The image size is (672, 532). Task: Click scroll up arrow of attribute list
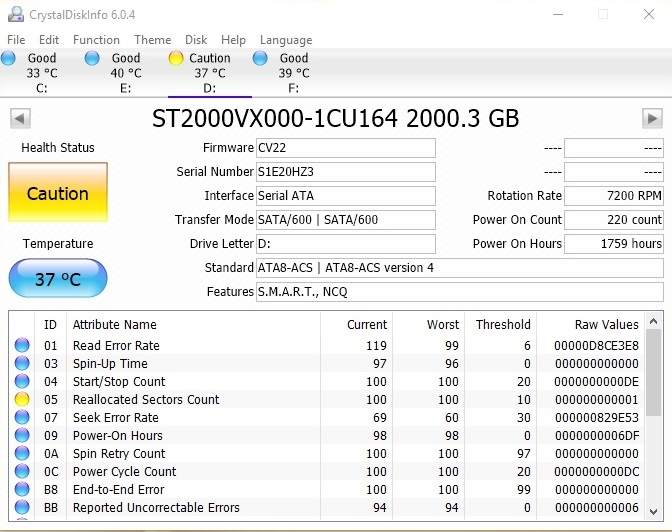[x=654, y=321]
